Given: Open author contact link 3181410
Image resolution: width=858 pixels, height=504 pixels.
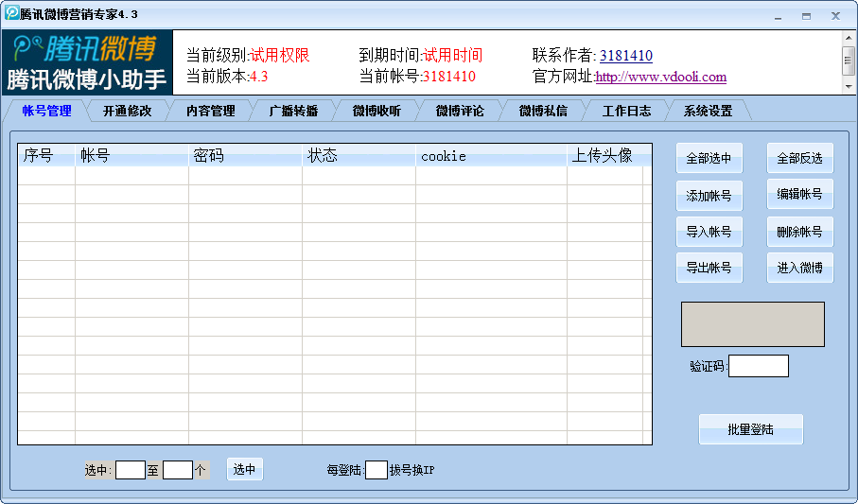Looking at the screenshot, I should click(626, 56).
